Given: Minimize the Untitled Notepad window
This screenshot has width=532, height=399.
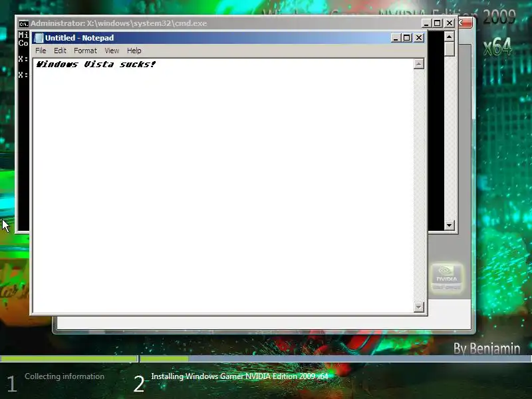Looking at the screenshot, I should tap(396, 38).
